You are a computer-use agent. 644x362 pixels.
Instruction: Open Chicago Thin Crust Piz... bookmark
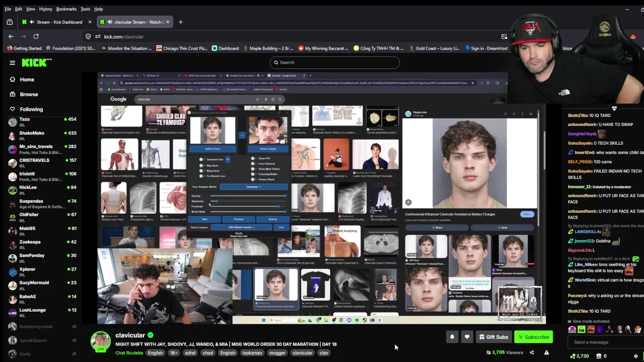182,48
